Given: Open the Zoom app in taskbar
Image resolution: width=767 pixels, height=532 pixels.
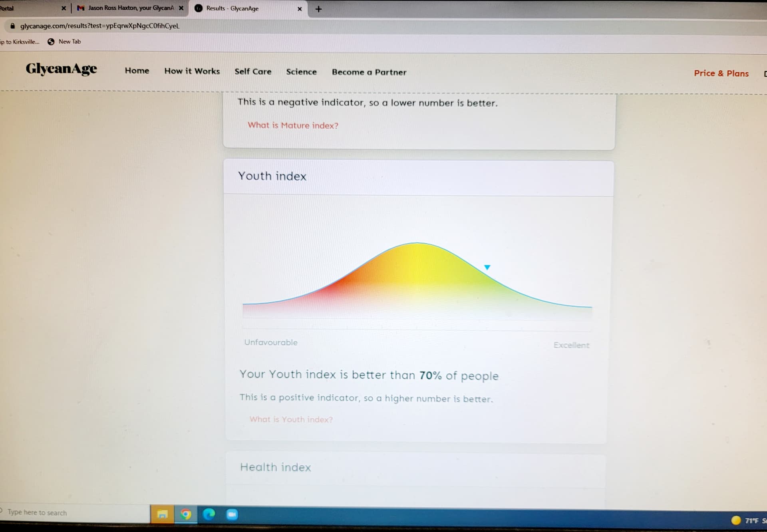Looking at the screenshot, I should [232, 514].
